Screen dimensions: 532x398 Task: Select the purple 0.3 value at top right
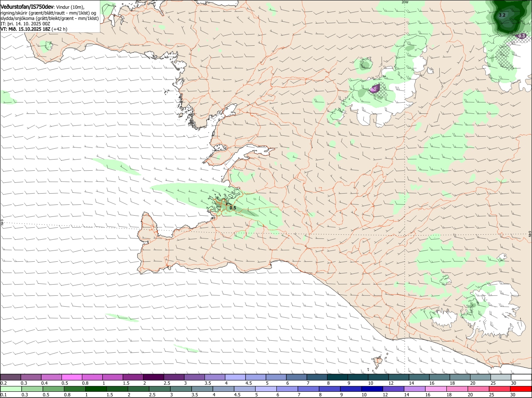522,36
